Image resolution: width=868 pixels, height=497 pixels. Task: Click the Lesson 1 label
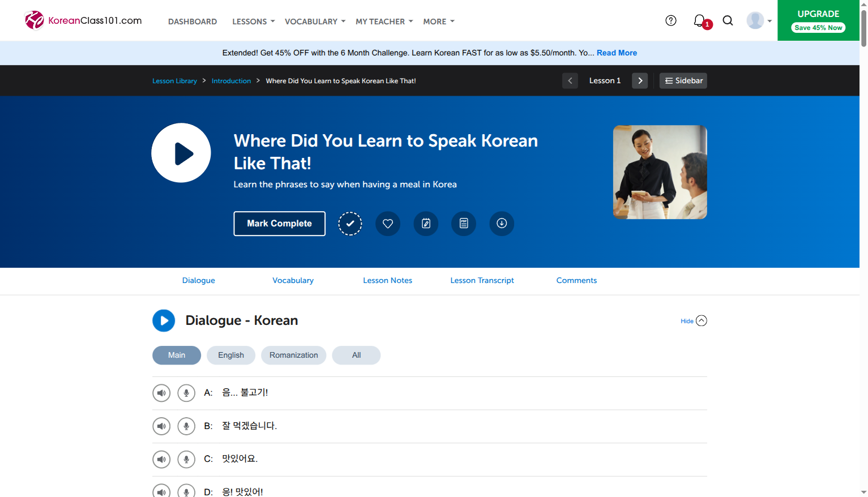click(x=605, y=81)
